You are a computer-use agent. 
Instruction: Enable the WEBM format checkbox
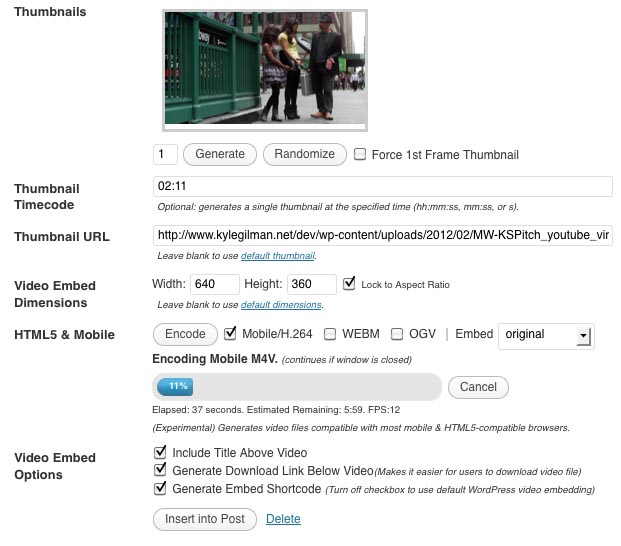[x=330, y=334]
